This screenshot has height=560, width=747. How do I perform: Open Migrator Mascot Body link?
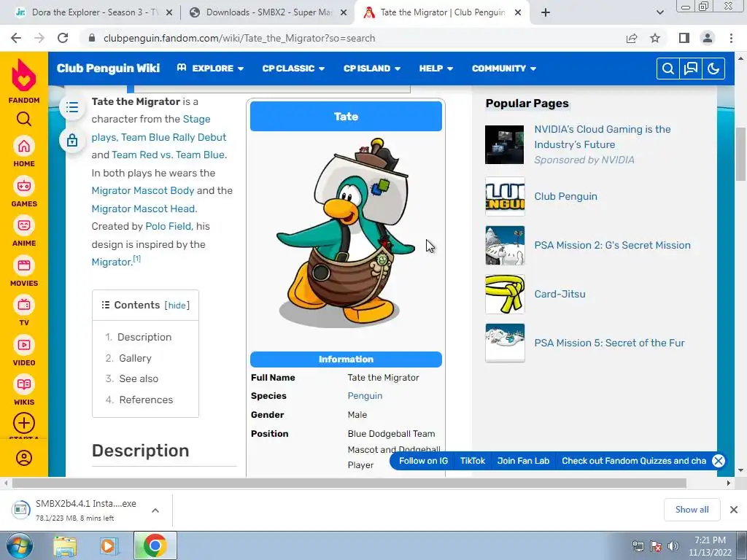pyautogui.click(x=143, y=190)
